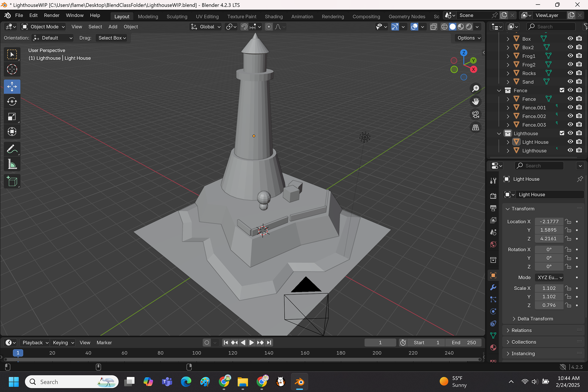Image resolution: width=588 pixels, height=392 pixels.
Task: Select the Rotate tool
Action: click(x=12, y=102)
